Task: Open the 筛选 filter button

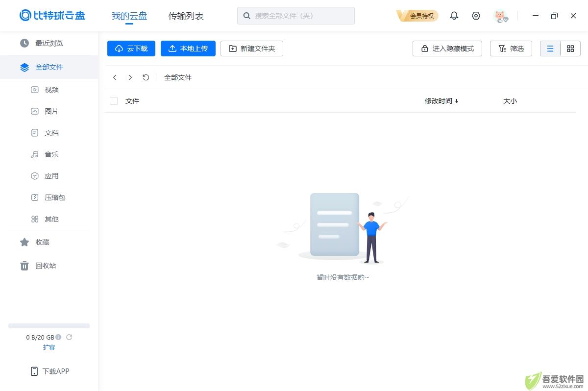Action: (x=511, y=49)
